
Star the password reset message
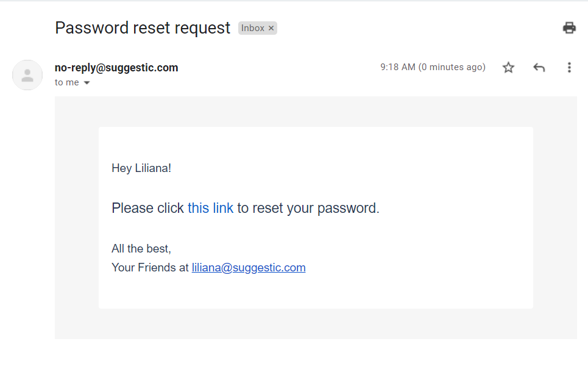pyautogui.click(x=508, y=68)
